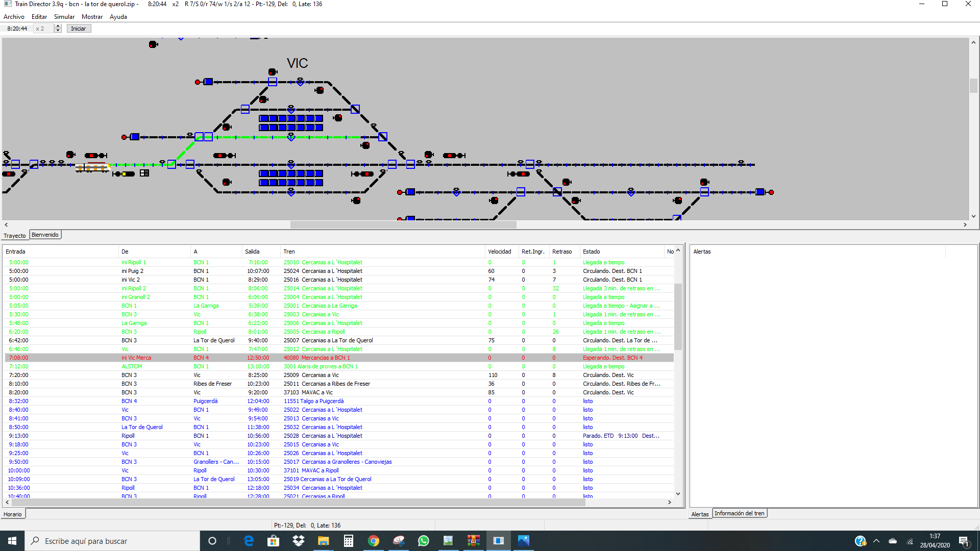Click the track layout horizontal scrollbar thumb
980x551 pixels.
[403, 224]
